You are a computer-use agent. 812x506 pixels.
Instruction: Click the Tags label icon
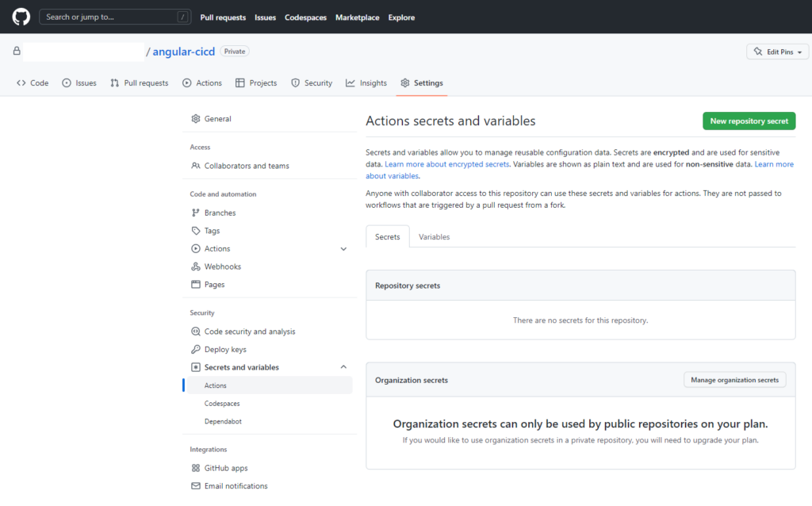click(x=196, y=231)
